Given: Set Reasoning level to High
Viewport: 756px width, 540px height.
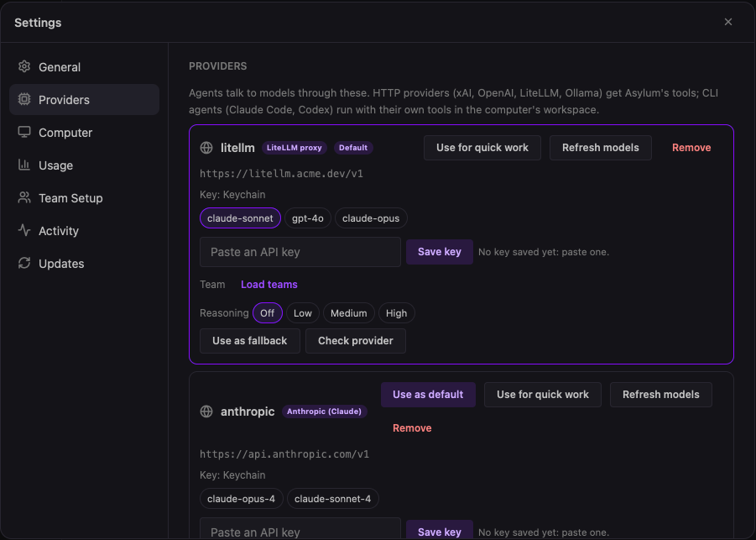Looking at the screenshot, I should [x=396, y=313].
